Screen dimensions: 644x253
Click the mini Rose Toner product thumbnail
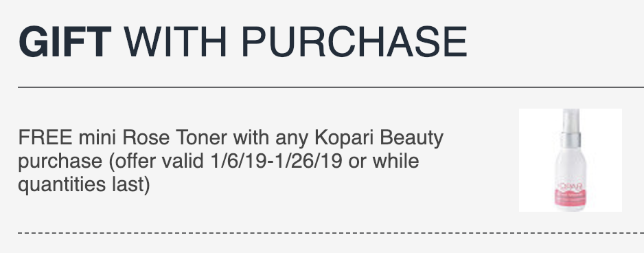click(570, 160)
